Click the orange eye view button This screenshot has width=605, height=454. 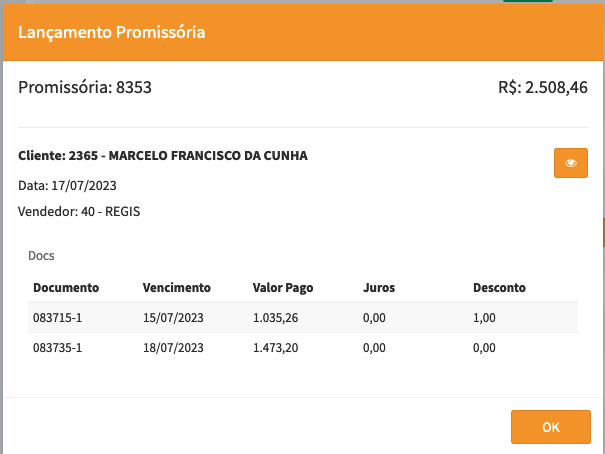(x=570, y=163)
